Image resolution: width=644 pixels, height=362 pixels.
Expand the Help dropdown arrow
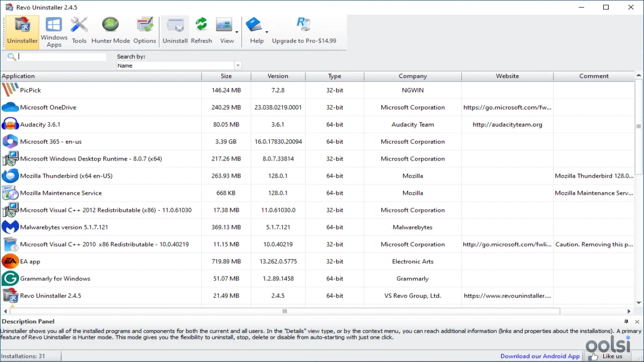267,32
